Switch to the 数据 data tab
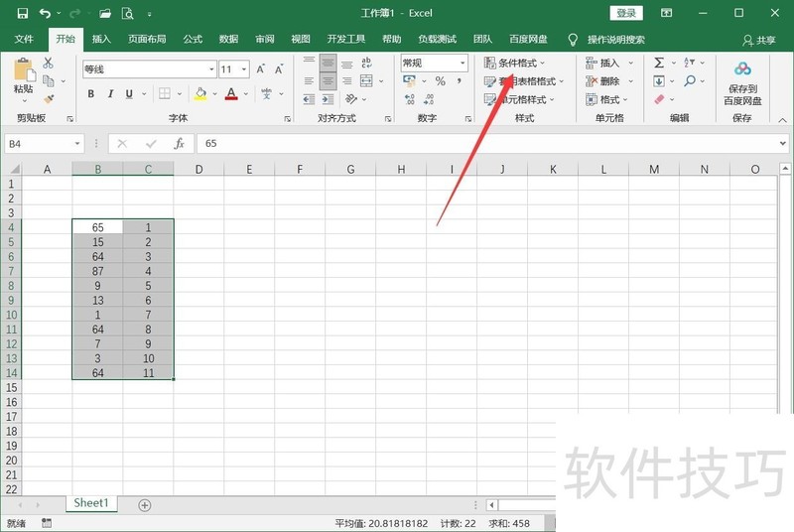794x532 pixels. pos(228,39)
